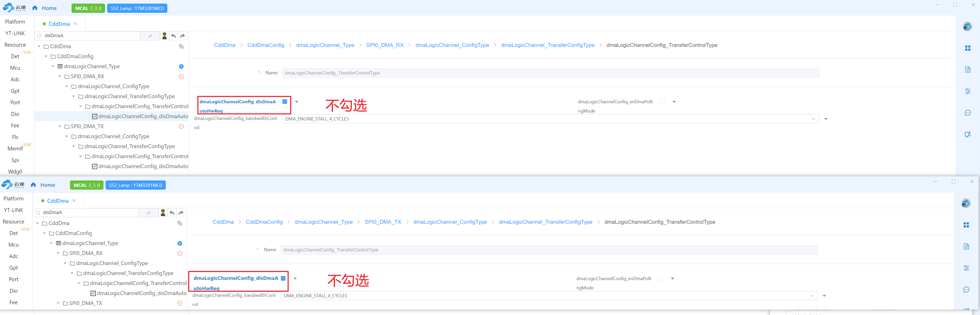This screenshot has width=980, height=315.
Task: Open Mcu module in top window sidebar
Action: click(x=15, y=68)
